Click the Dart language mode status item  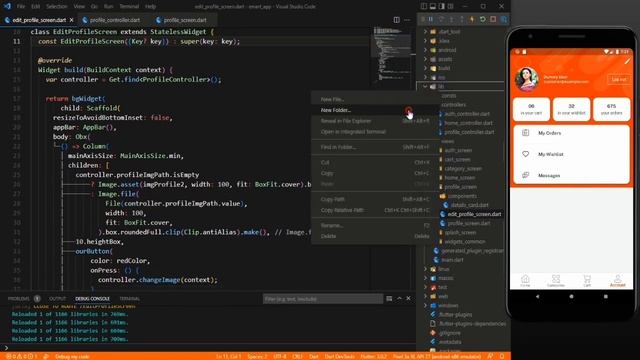(x=313, y=356)
